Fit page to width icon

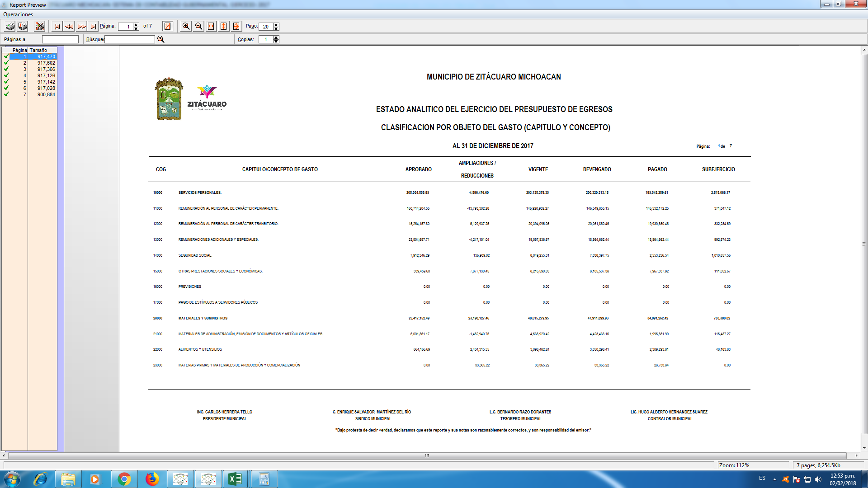(211, 26)
